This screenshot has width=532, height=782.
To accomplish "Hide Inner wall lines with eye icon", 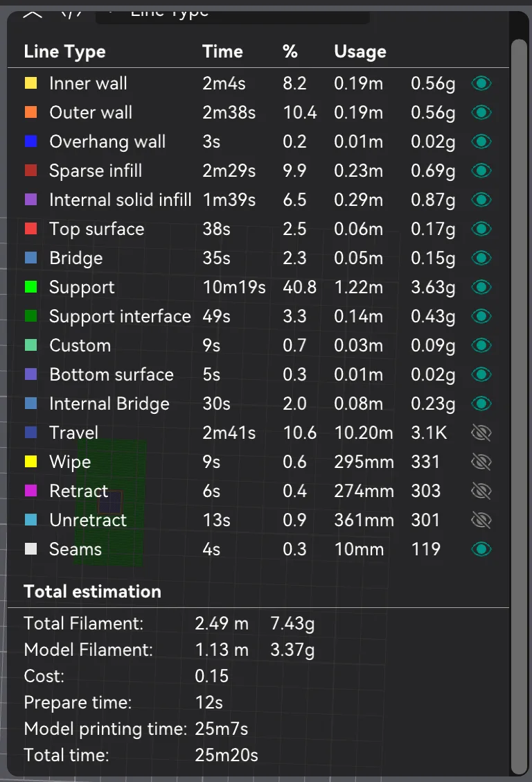I will (481, 83).
